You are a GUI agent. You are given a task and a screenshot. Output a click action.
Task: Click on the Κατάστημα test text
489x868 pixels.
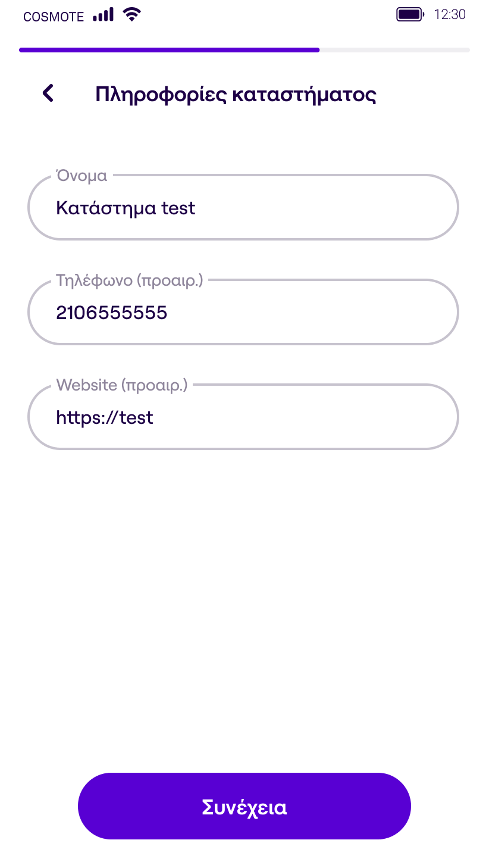(126, 208)
